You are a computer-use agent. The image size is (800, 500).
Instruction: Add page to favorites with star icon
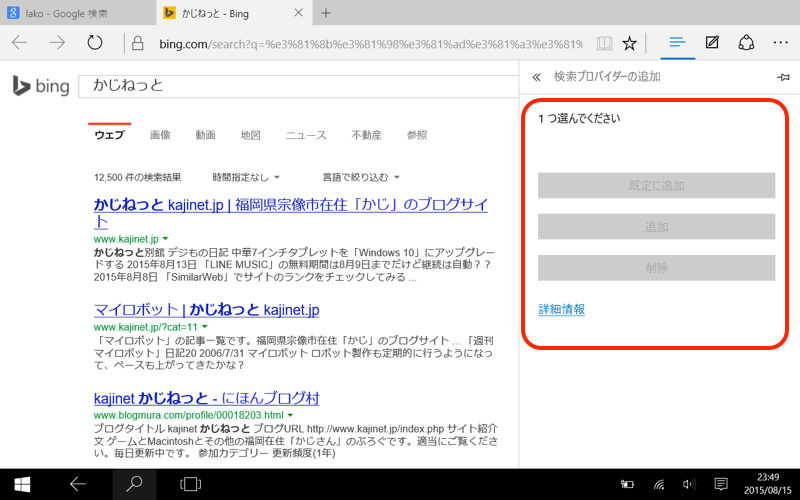tap(629, 43)
